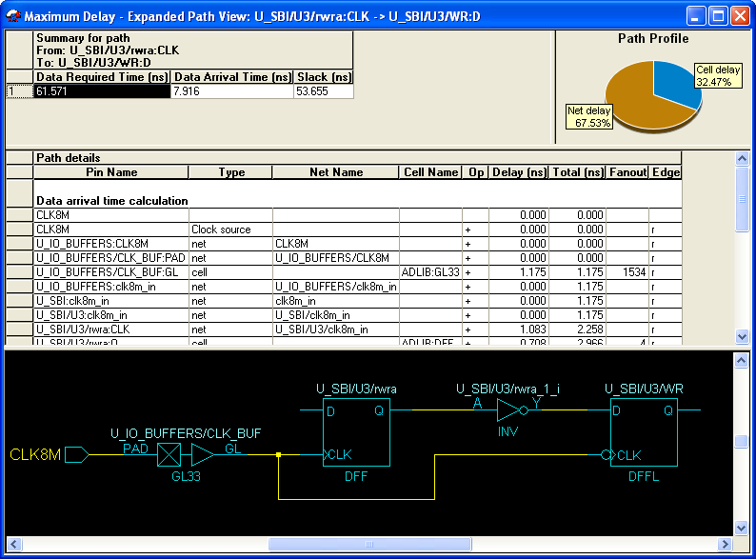The height and width of the screenshot is (559, 756).
Task: Click scroll-down arrow of path details table
Action: tap(742, 336)
